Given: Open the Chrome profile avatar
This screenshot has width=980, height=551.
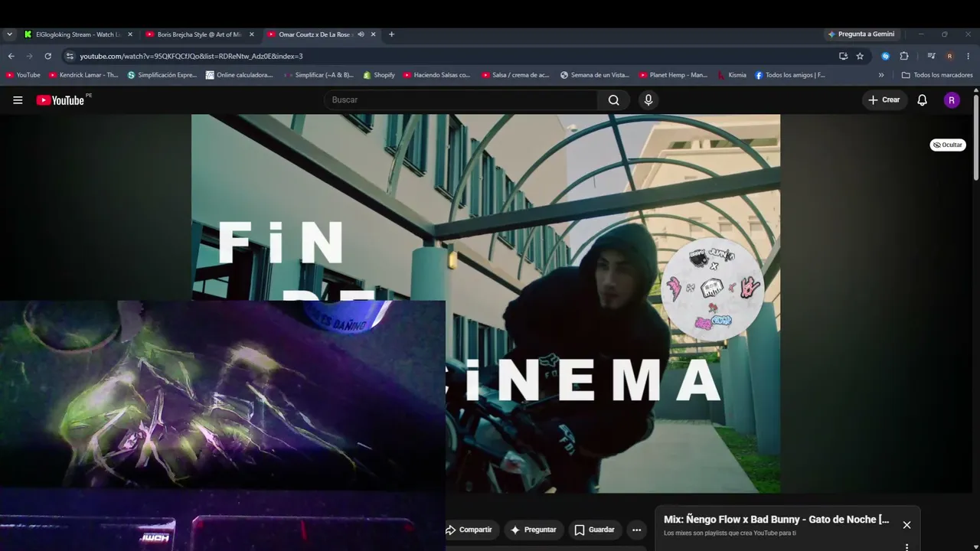Looking at the screenshot, I should pyautogui.click(x=949, y=56).
